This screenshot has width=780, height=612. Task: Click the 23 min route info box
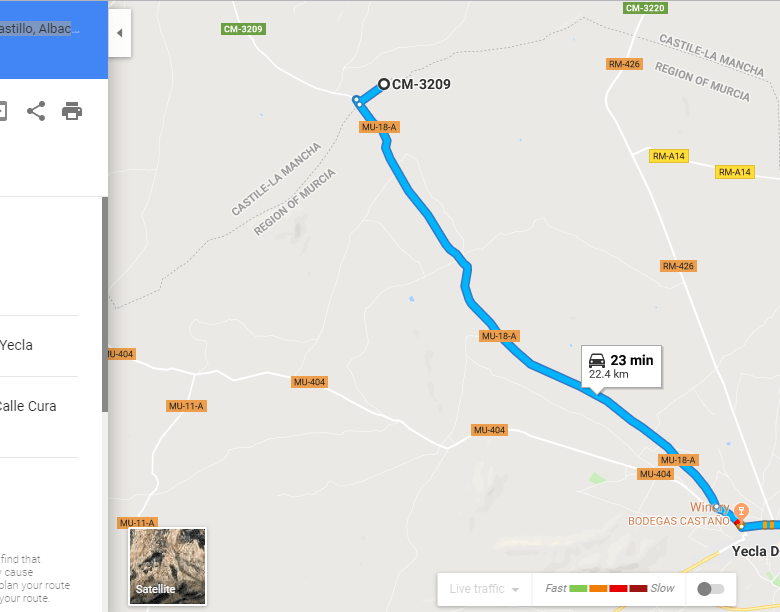pos(621,366)
